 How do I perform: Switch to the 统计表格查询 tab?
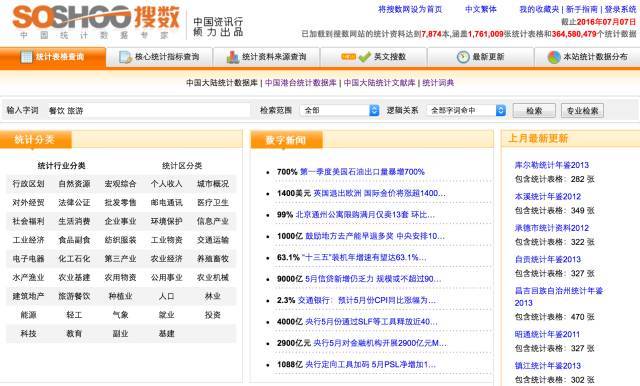pos(53,57)
